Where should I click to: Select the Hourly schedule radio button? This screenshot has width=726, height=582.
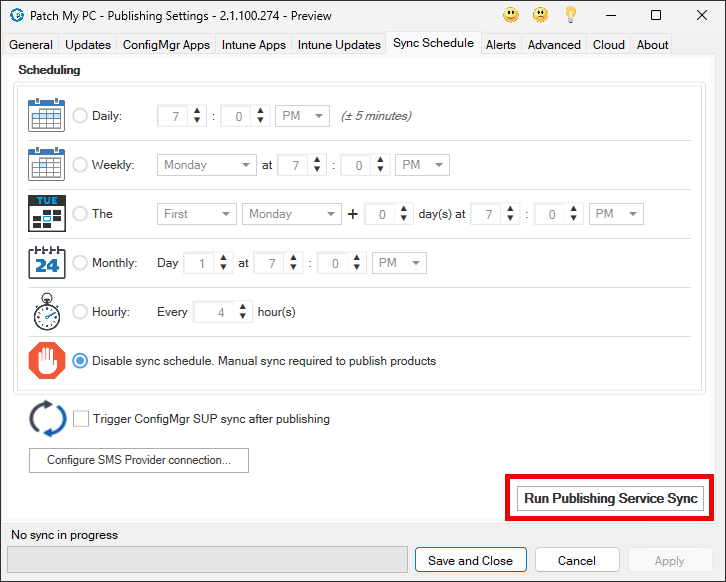click(80, 312)
